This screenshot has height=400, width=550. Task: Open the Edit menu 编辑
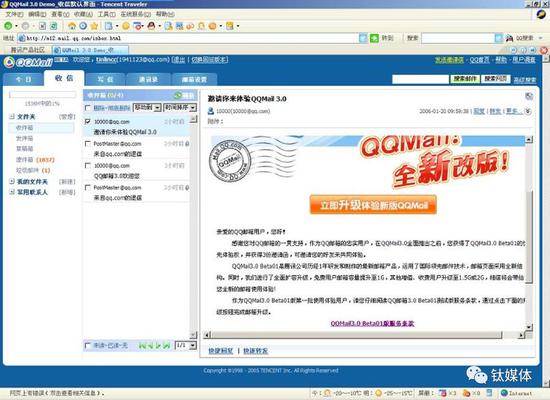[37, 14]
